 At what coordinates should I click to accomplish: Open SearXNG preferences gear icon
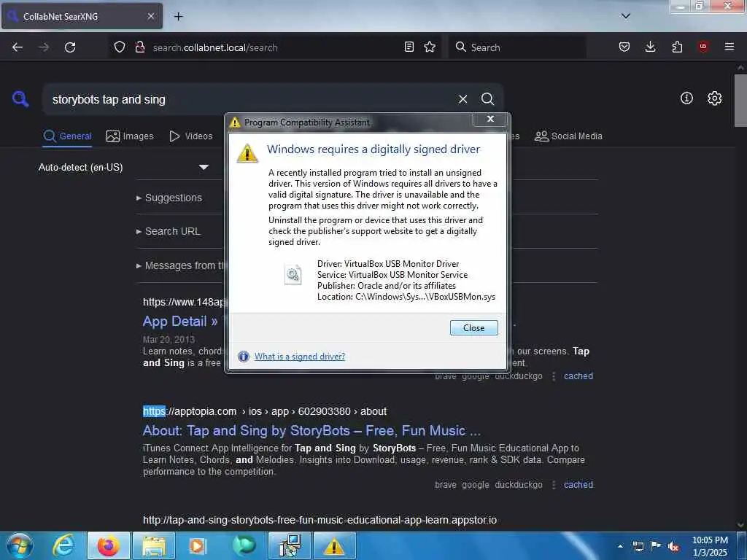coord(714,98)
